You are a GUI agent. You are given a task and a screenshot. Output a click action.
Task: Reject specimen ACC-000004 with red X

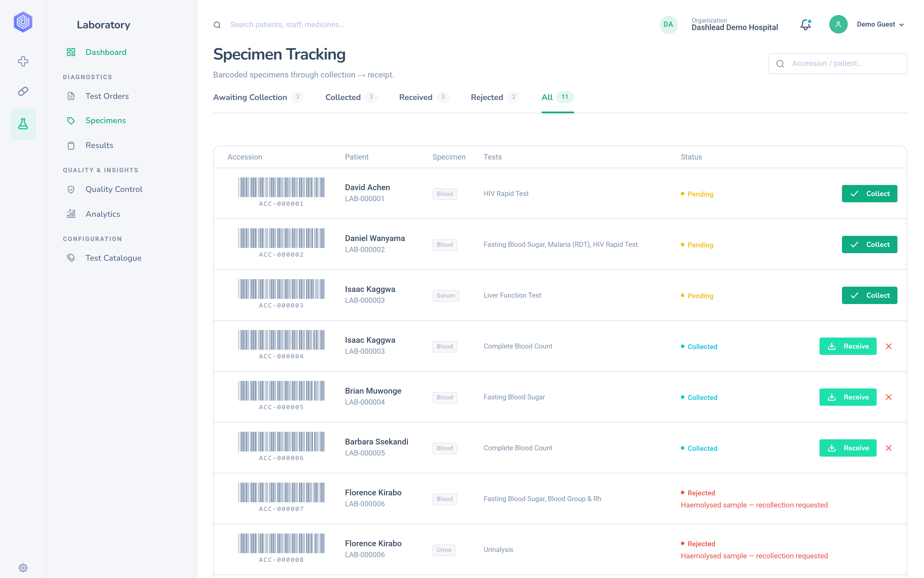889,346
